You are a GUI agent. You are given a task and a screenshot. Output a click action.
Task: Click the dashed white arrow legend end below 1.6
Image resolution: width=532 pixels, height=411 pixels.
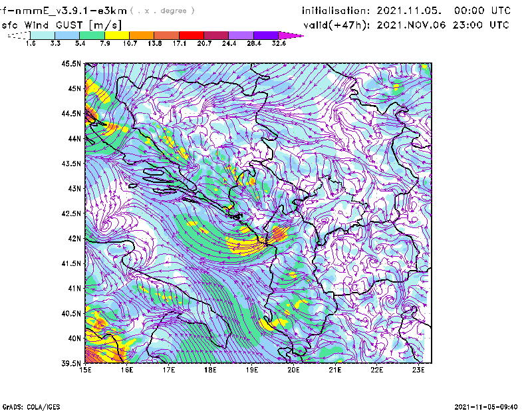coord(19,35)
